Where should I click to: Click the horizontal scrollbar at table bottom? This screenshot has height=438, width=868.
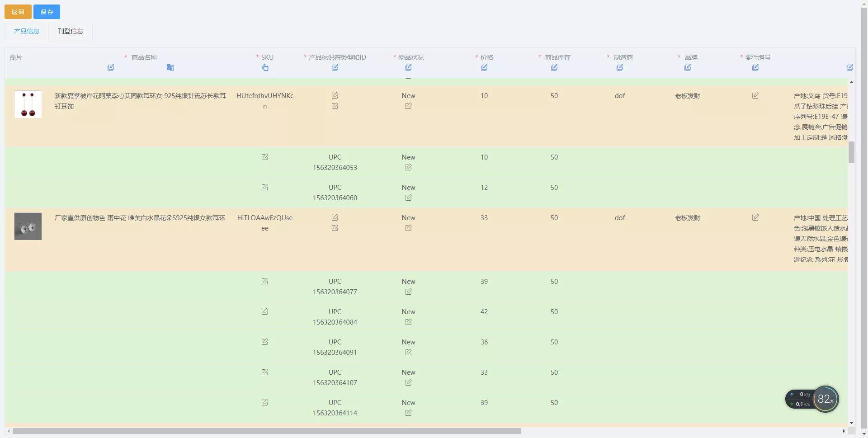(267, 431)
